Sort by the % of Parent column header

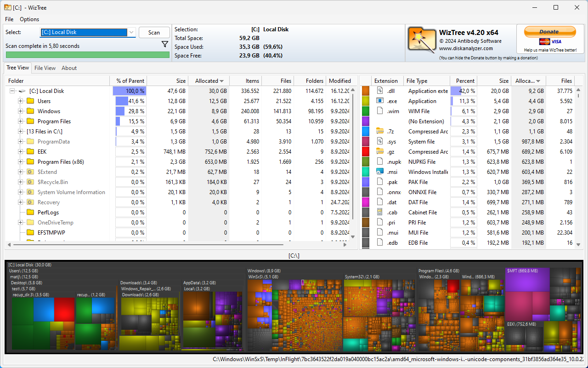[128, 81]
